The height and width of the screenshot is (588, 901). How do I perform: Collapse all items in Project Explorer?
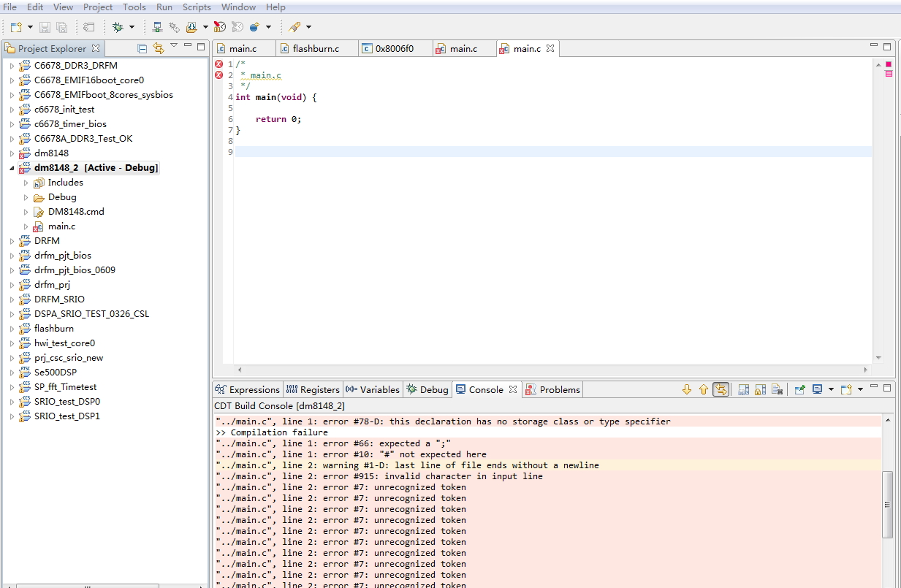tap(142, 48)
